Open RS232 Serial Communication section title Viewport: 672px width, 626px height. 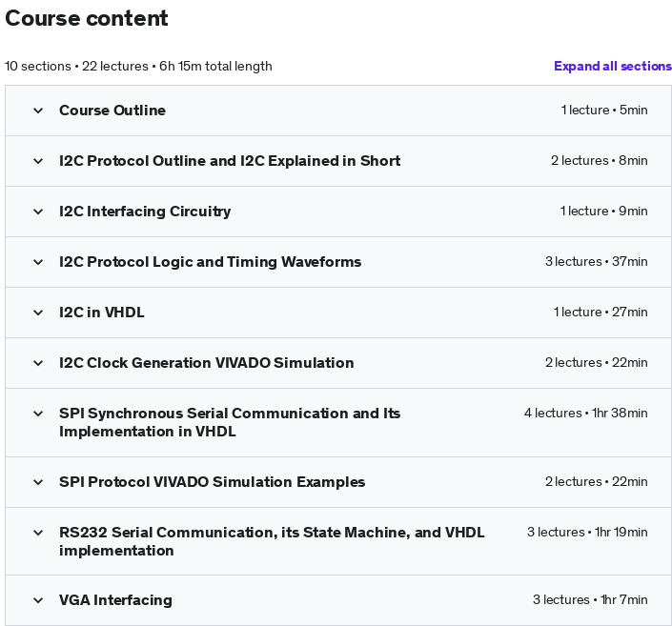click(272, 541)
